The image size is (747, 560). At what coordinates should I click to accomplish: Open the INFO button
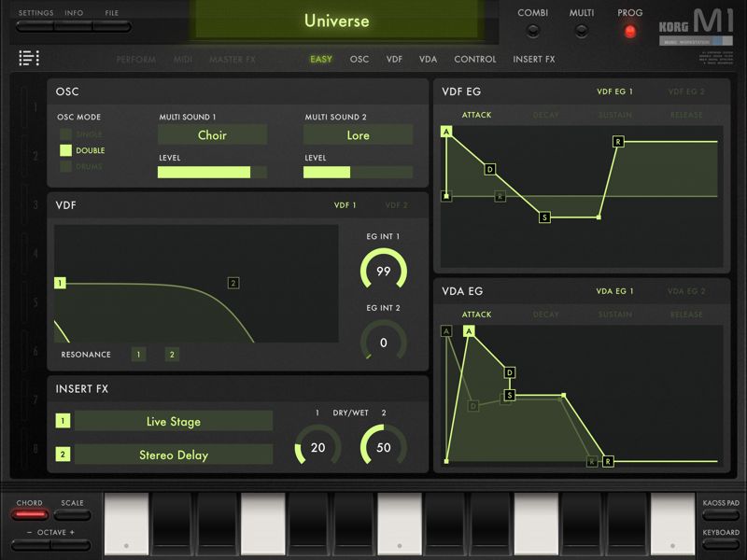point(74,27)
